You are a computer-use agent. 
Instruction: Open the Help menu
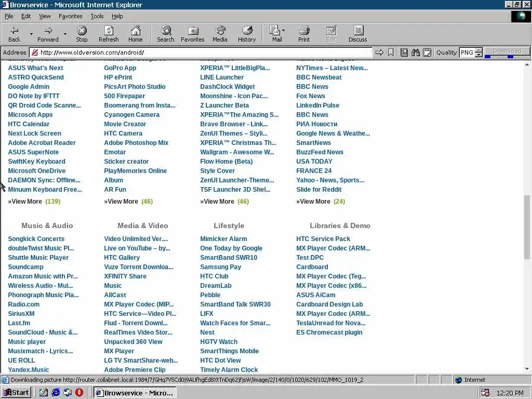click(x=117, y=16)
